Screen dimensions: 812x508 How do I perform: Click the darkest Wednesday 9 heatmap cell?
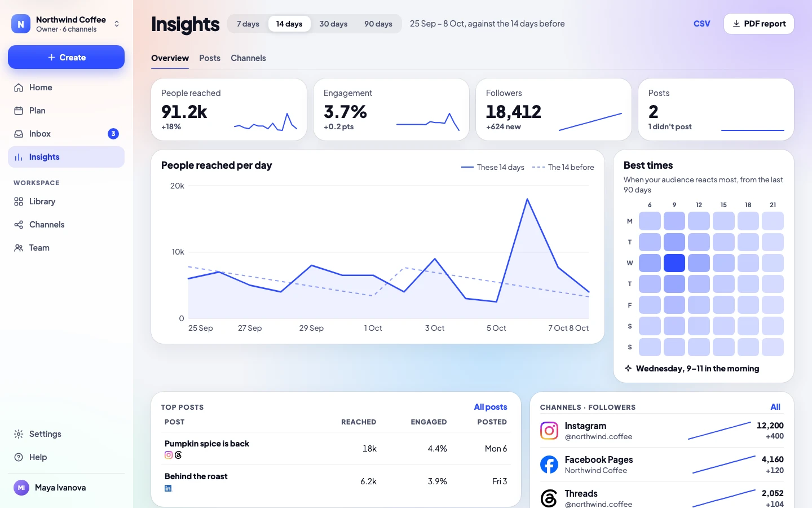click(x=674, y=263)
